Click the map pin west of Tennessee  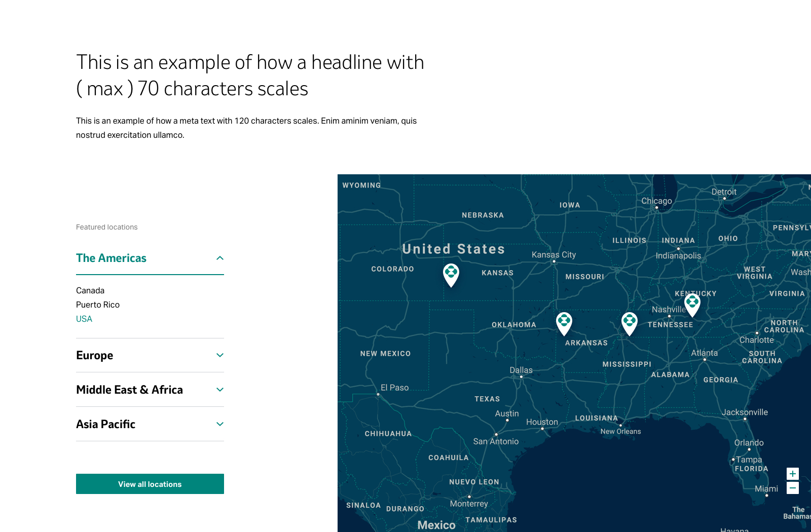coord(630,323)
